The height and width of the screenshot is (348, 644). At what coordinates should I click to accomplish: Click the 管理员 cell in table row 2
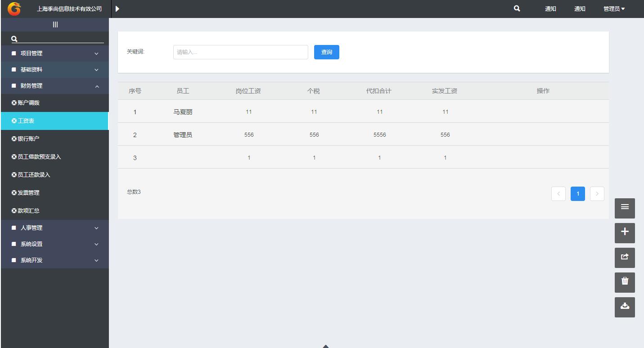[x=183, y=135]
